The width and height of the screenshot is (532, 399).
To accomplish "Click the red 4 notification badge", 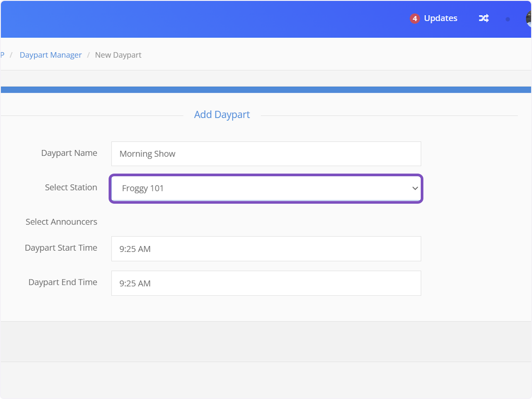I will coord(415,19).
